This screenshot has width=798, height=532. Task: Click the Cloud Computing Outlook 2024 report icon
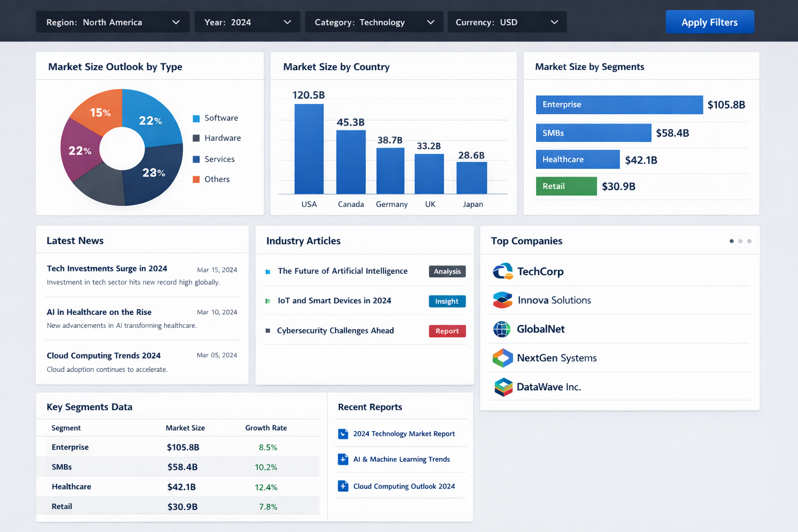pos(343,486)
